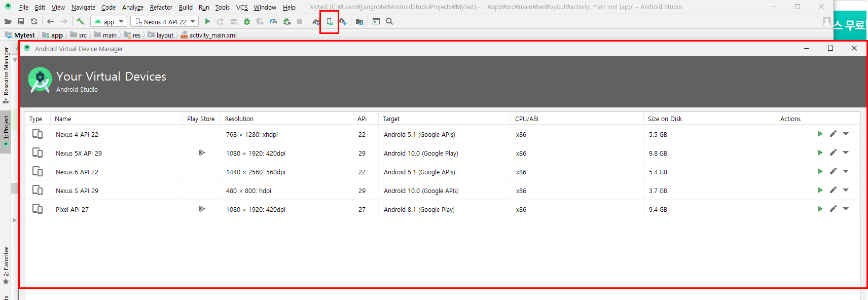Open the 1: Project side tab
This screenshot has height=300, width=868.
point(6,132)
